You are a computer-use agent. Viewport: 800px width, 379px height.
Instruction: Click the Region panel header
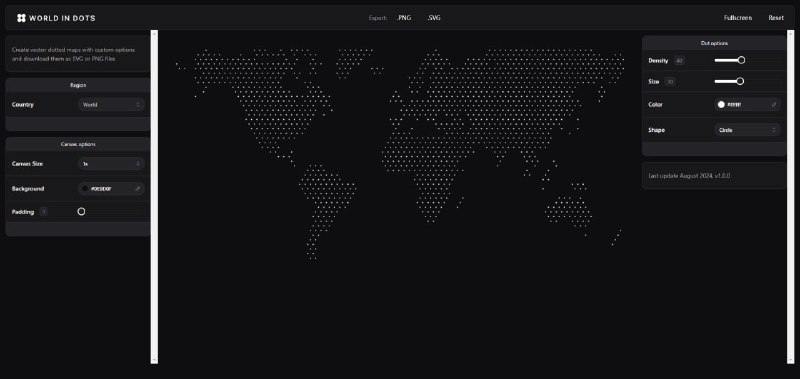[78, 85]
